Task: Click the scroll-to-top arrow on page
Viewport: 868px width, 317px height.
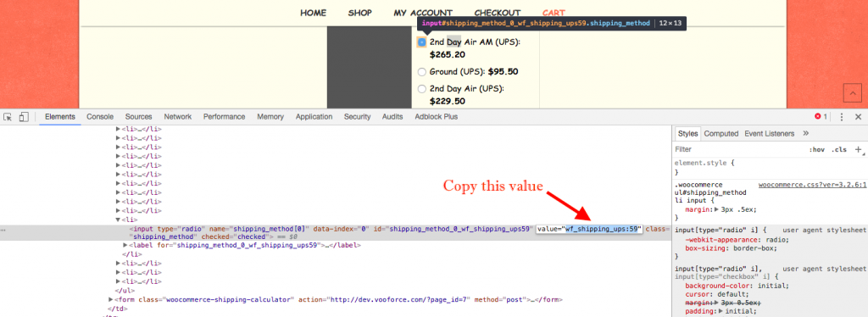Action: (853, 93)
